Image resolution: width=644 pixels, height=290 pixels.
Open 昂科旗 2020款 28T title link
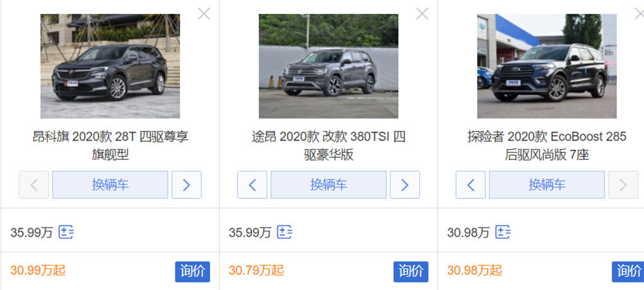pos(110,146)
